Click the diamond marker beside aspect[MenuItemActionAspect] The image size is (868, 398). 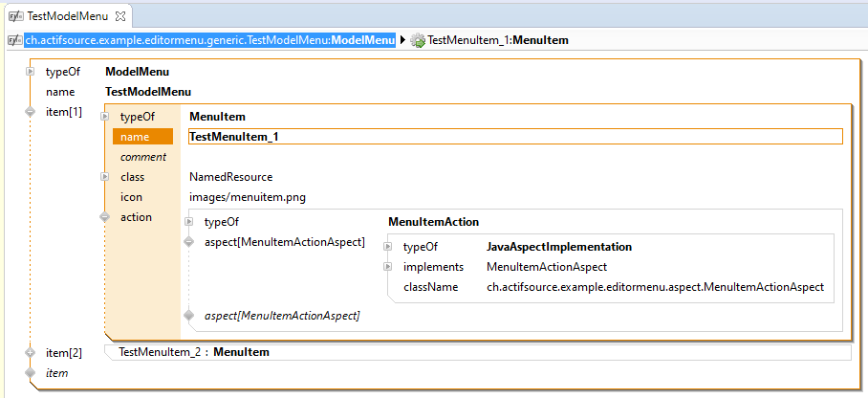pyautogui.click(x=188, y=242)
